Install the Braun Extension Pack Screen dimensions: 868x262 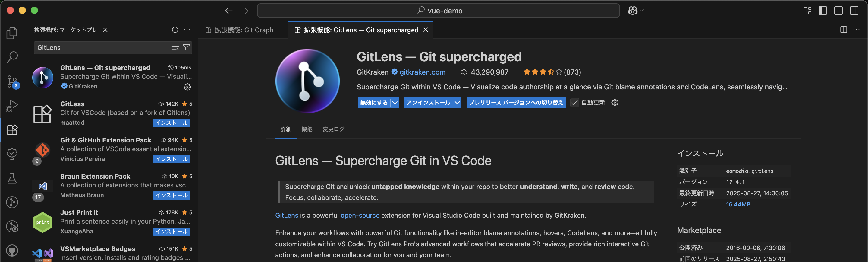point(171,195)
